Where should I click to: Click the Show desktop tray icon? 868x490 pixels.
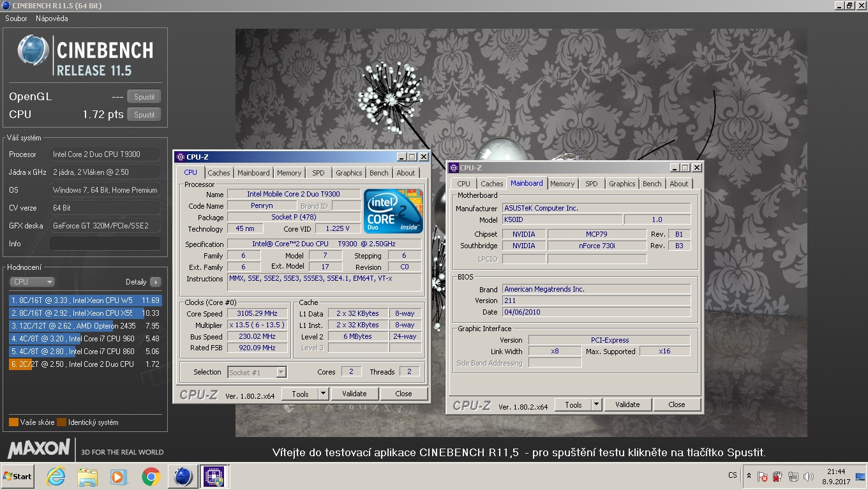[x=860, y=477]
